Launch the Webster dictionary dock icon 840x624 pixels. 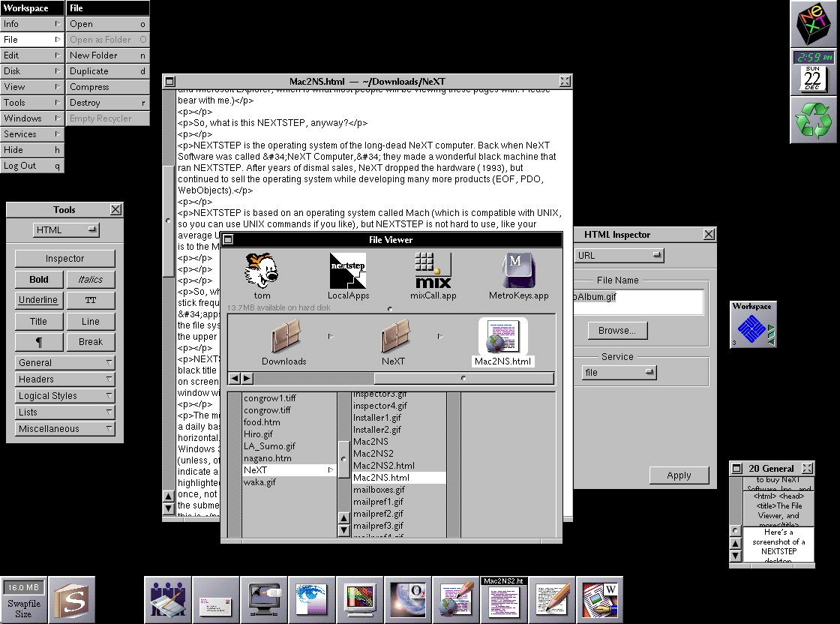point(599,600)
